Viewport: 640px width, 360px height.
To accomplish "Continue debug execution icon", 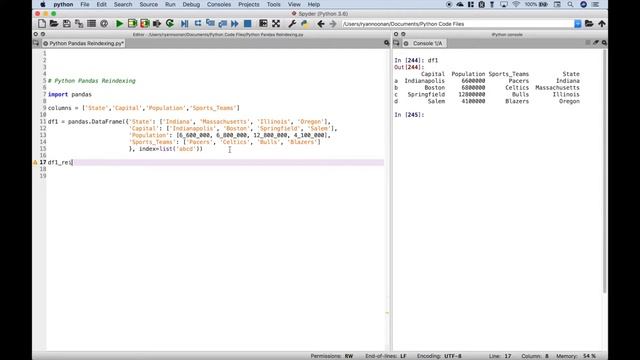I will 235,24.
